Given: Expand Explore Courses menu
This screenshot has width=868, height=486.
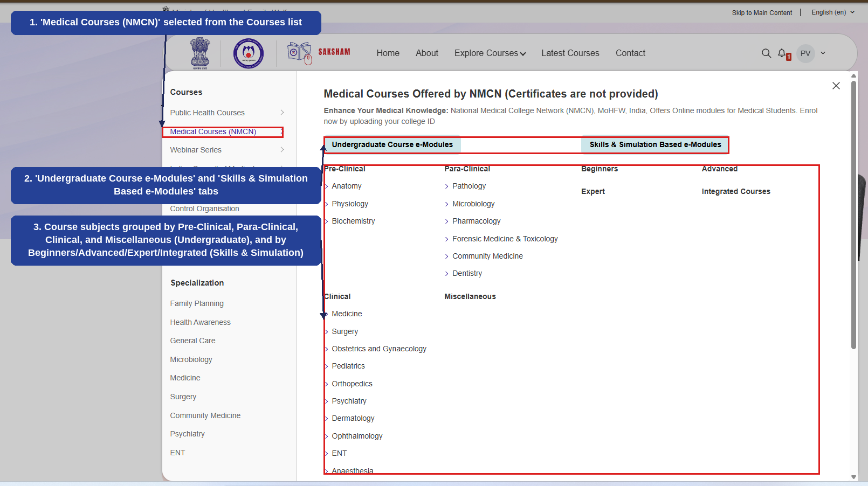Looking at the screenshot, I should (490, 53).
